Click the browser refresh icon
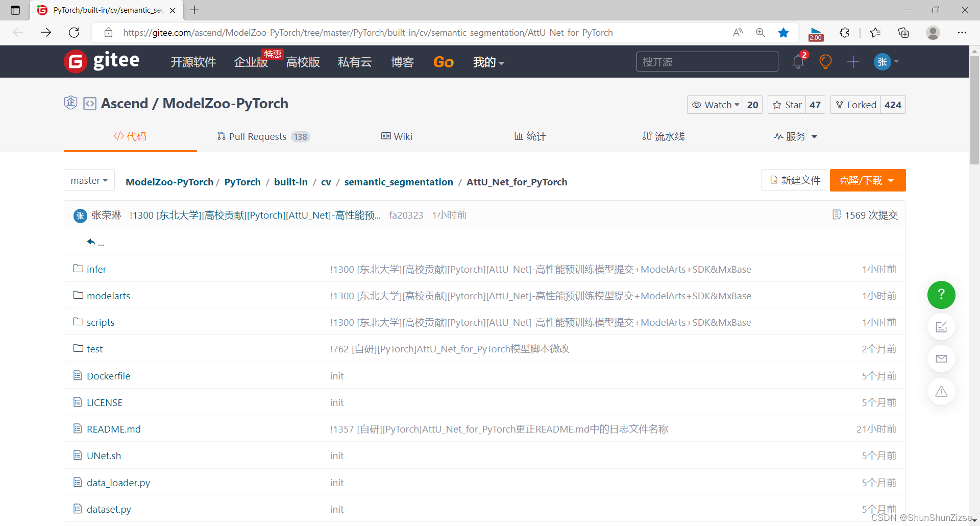This screenshot has height=526, width=980. click(74, 33)
